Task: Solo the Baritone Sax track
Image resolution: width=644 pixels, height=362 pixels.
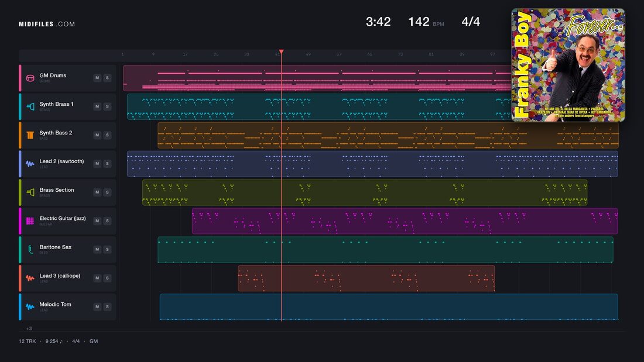Action: tap(107, 249)
